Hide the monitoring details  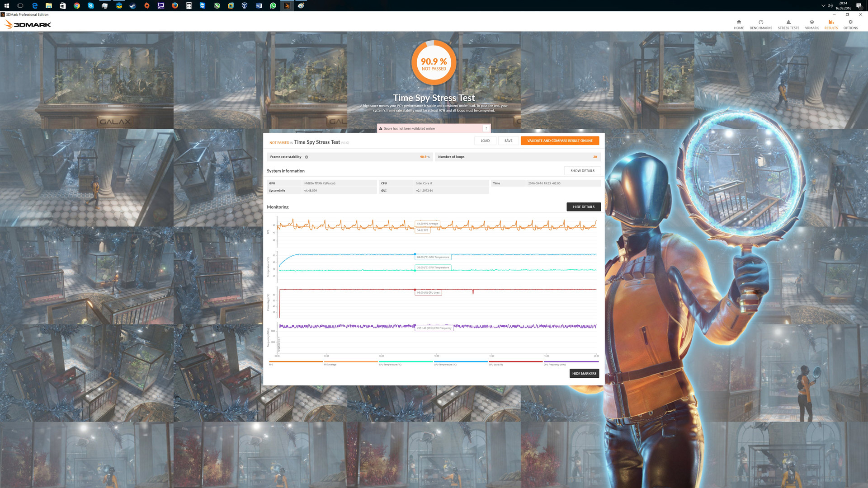coord(584,207)
